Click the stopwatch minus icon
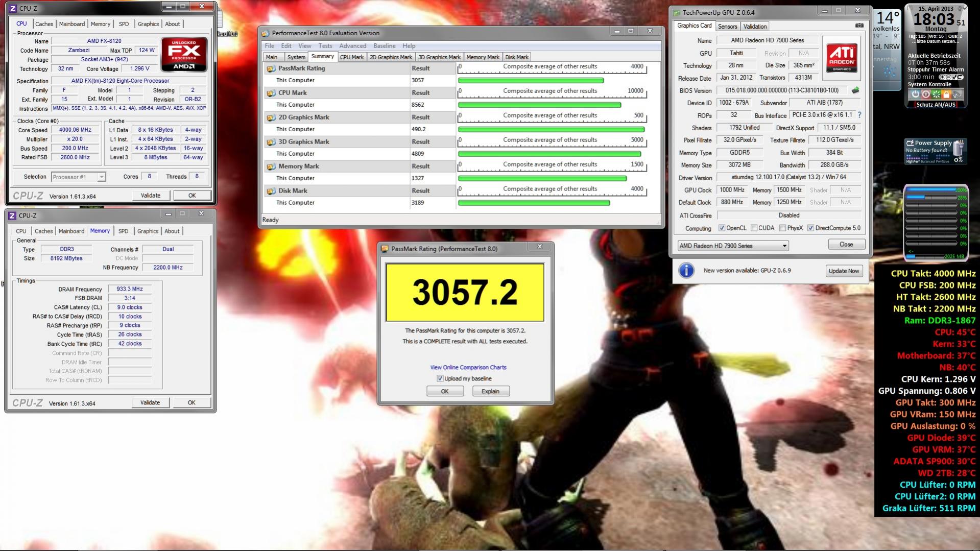The image size is (980, 551). (x=948, y=77)
